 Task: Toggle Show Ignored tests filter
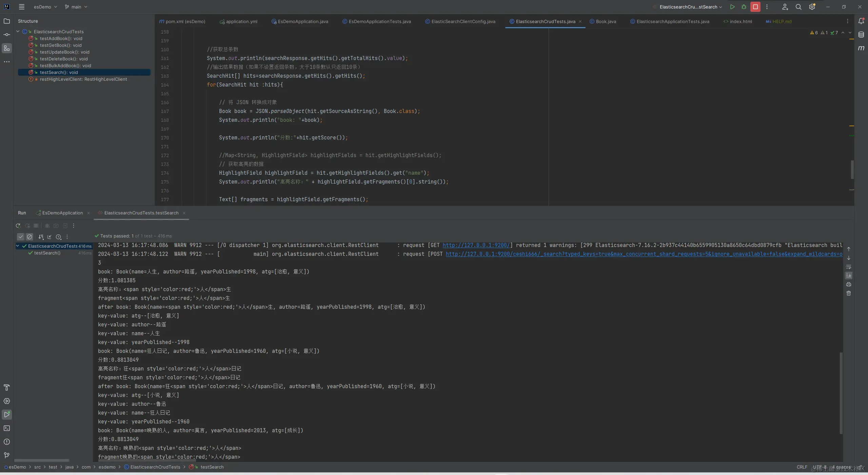(x=29, y=237)
